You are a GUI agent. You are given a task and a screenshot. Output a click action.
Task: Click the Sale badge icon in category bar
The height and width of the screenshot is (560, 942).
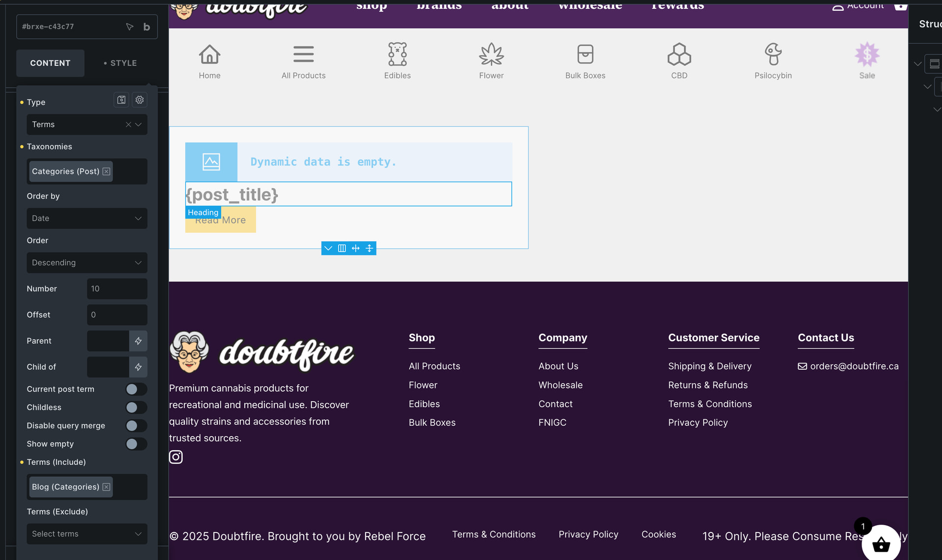point(867,54)
